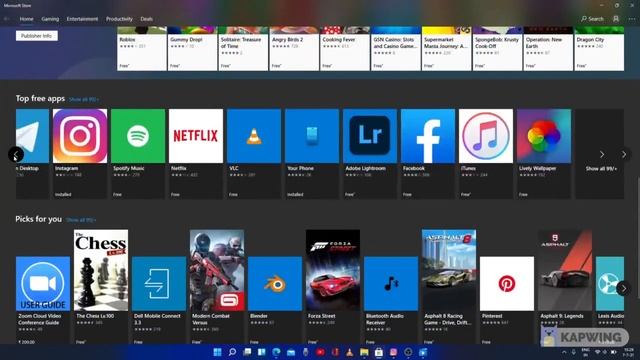Open Solitaire: Treasure of Time card
640x360 pixels.
click(x=243, y=49)
